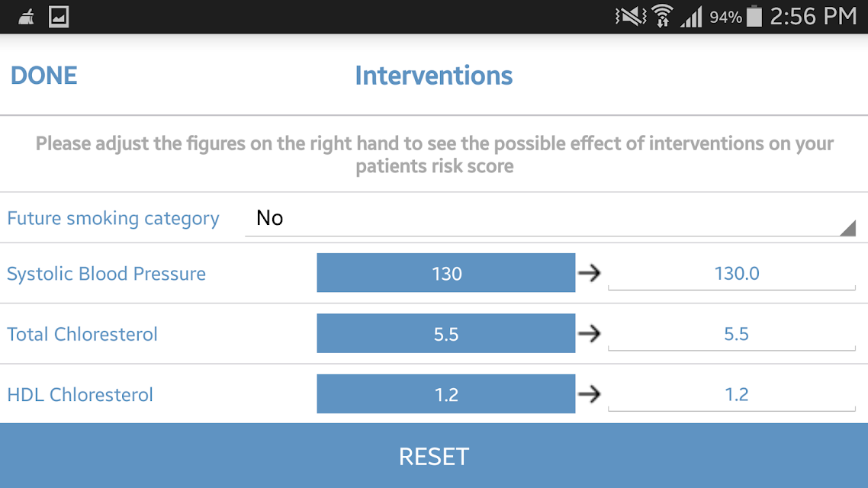The width and height of the screenshot is (868, 488).
Task: Edit the 130.0 systolic pressure field
Action: pos(731,273)
